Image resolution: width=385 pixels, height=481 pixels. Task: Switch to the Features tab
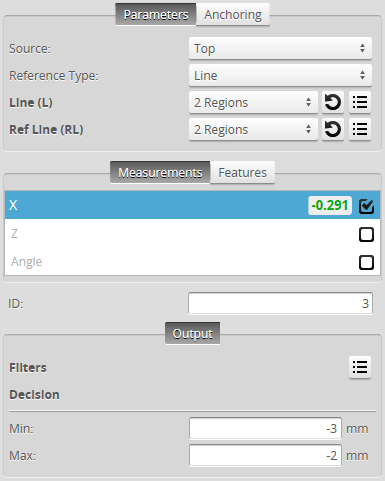click(x=242, y=172)
